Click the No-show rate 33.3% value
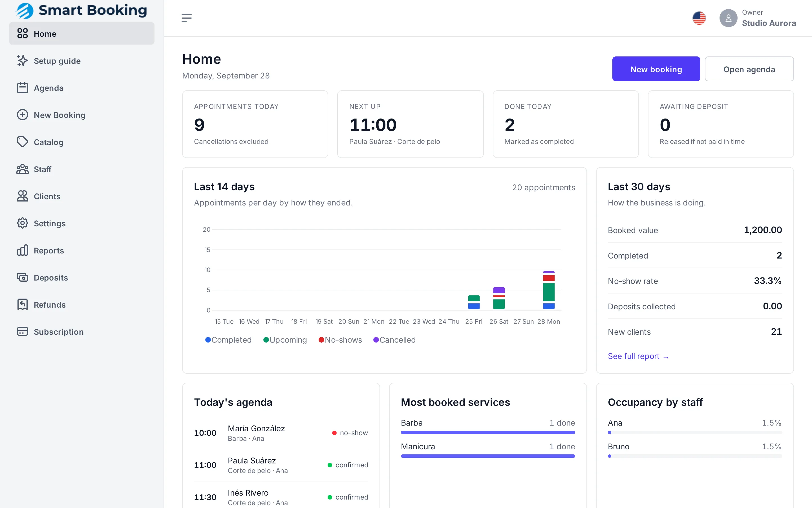The height and width of the screenshot is (508, 812). (768, 281)
